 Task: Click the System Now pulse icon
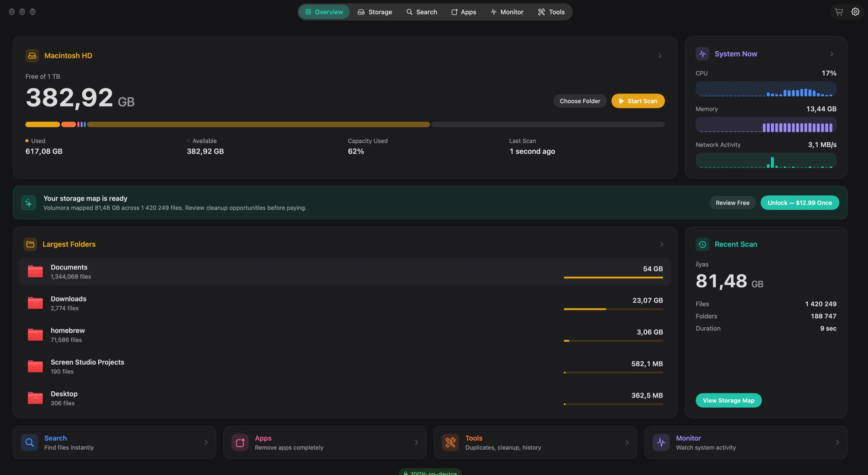pos(702,54)
